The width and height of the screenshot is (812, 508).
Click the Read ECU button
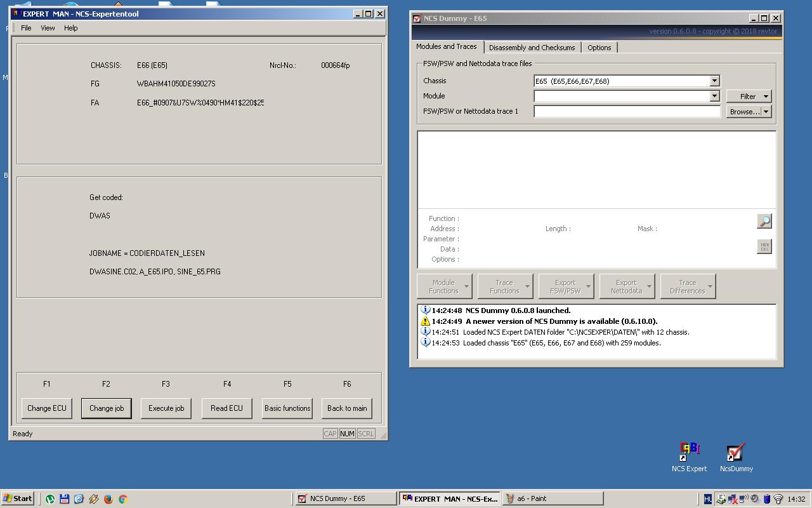pos(227,408)
